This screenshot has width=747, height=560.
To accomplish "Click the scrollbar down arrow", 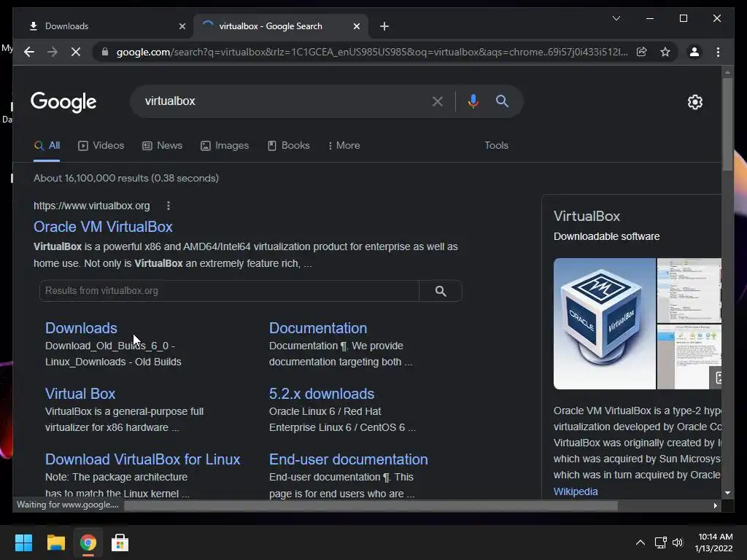I will (727, 494).
